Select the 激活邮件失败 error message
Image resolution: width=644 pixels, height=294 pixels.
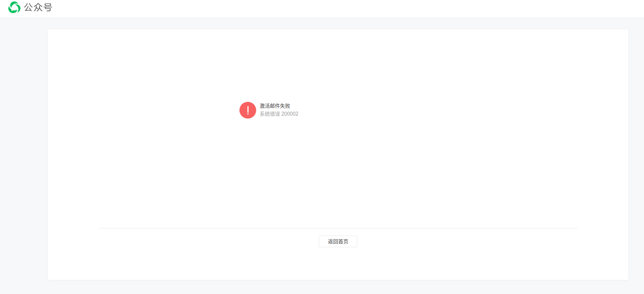(275, 106)
